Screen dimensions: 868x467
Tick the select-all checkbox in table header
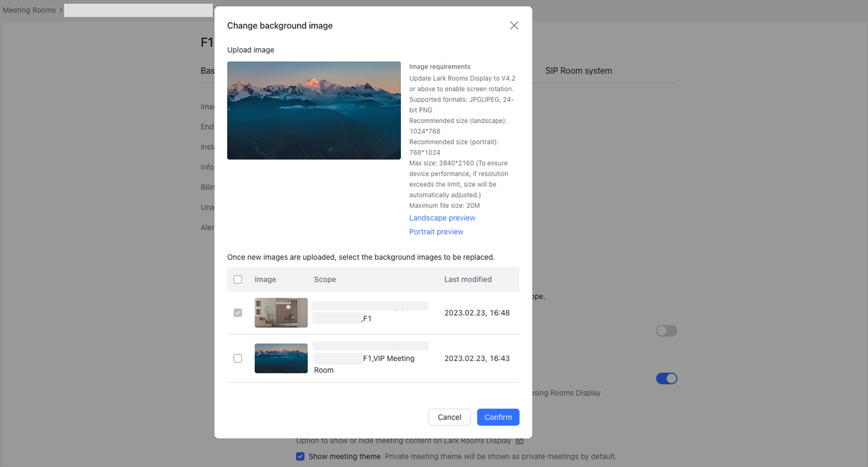(x=237, y=279)
